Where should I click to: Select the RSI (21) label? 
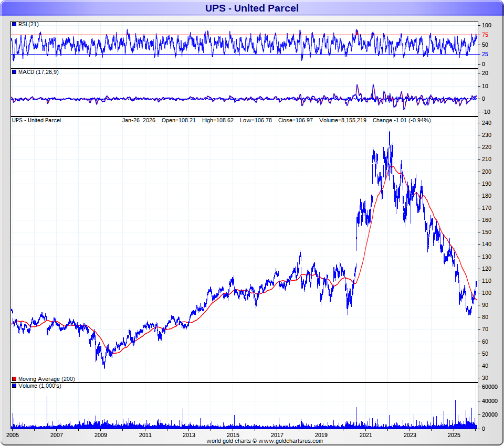tap(28, 25)
